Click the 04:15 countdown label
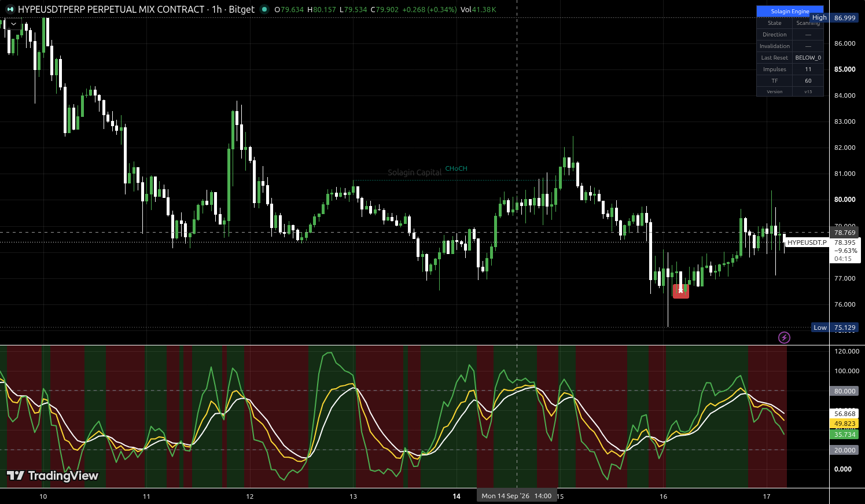The image size is (865, 504). pos(844,259)
